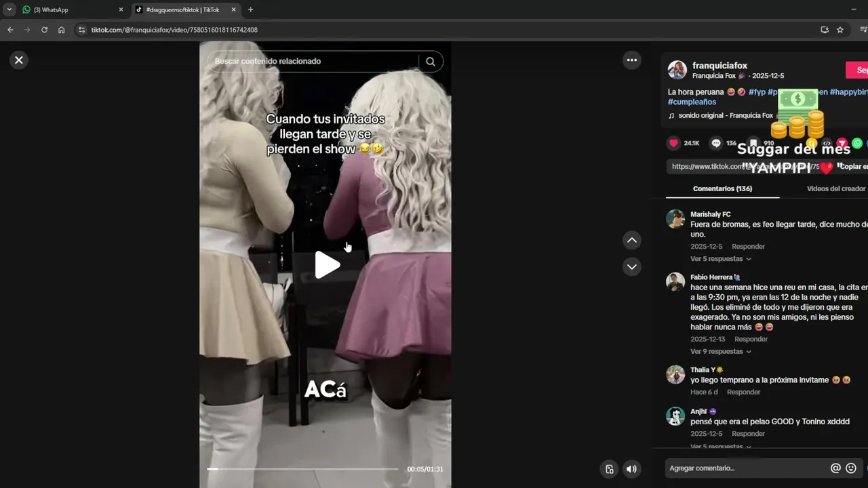Toggle video sound with speaker icon
The image size is (868, 488).
click(x=631, y=469)
